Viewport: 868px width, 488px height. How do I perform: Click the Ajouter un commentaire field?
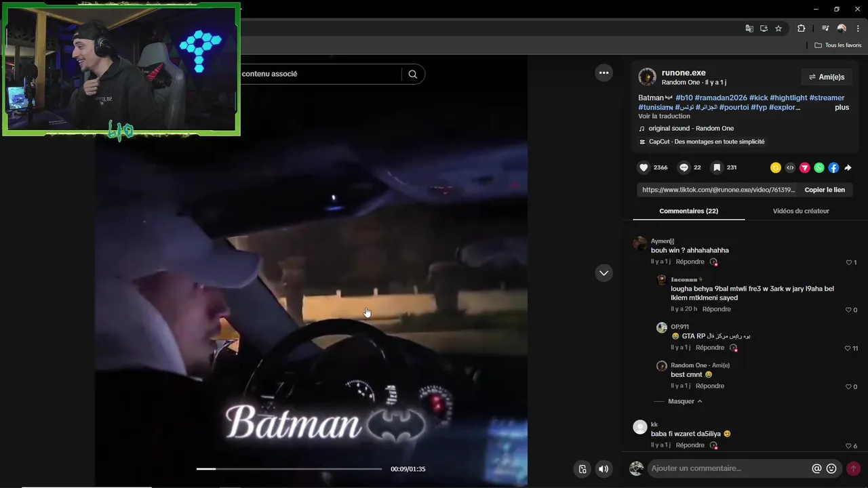click(x=729, y=468)
